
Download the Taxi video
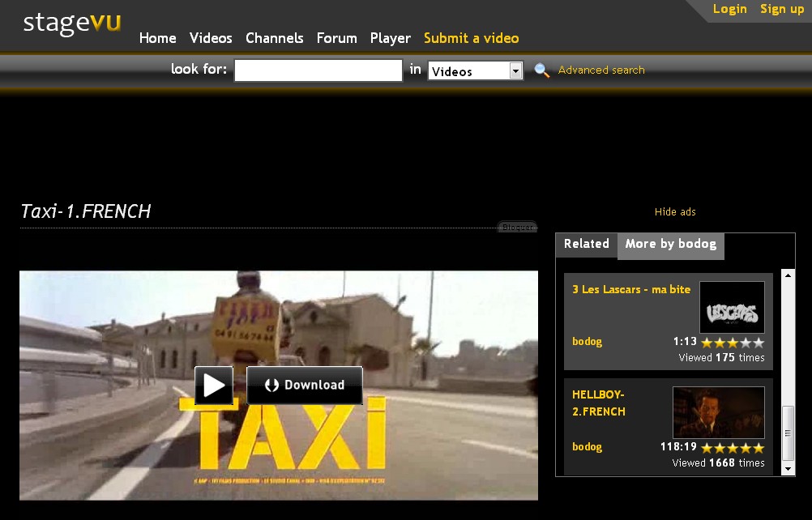[x=305, y=386]
